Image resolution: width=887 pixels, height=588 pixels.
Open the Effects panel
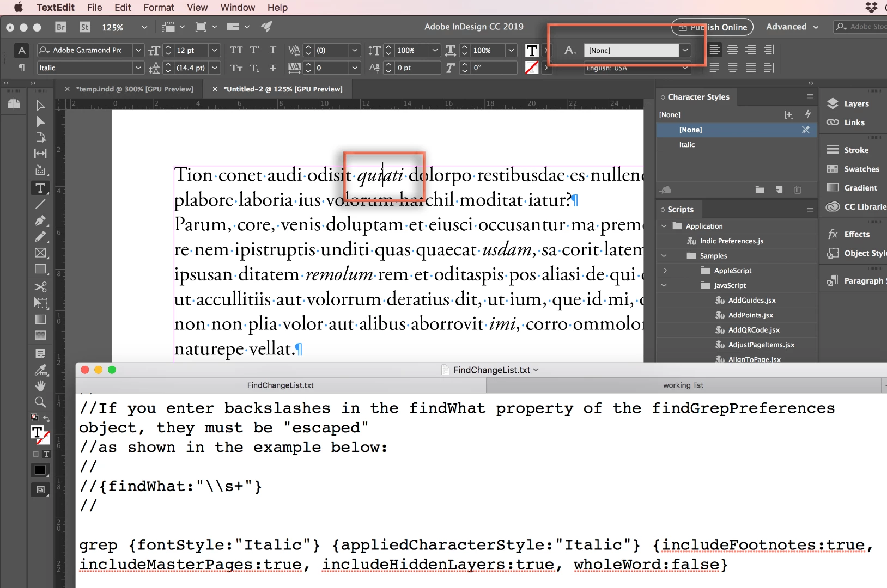coord(848,234)
